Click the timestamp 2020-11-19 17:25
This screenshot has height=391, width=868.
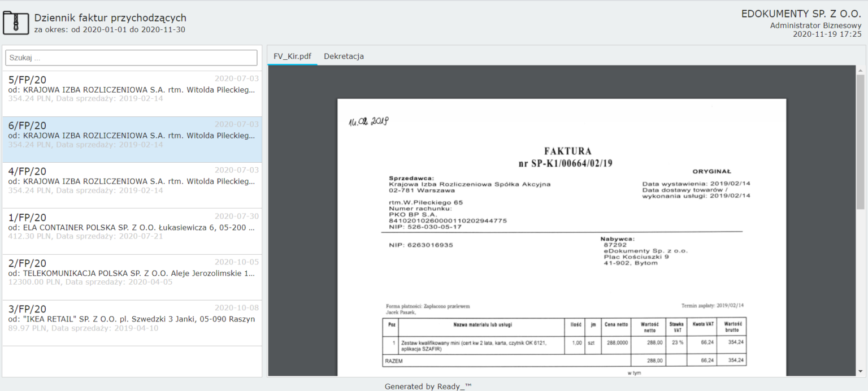coord(827,34)
